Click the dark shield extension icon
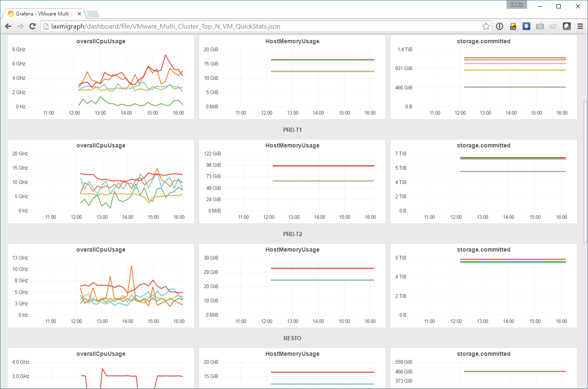Image resolution: width=588 pixels, height=389 pixels. 567,26
